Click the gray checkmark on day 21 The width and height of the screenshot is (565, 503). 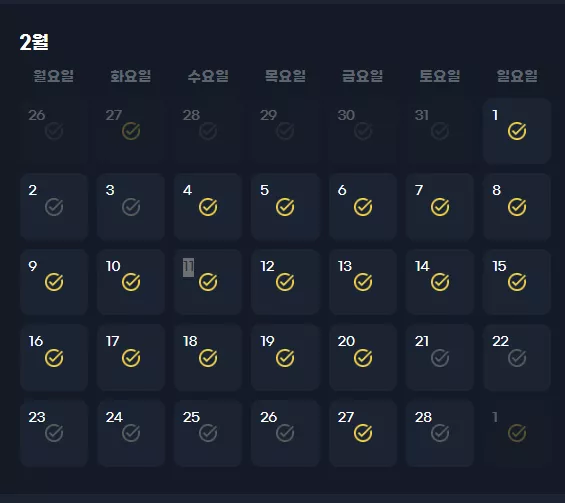click(440, 358)
